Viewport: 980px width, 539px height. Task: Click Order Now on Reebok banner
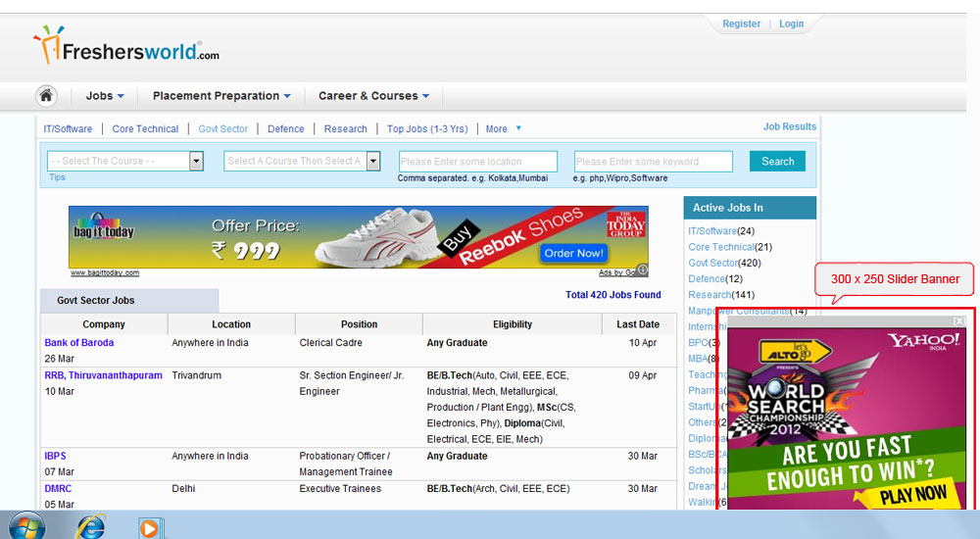[x=573, y=253]
